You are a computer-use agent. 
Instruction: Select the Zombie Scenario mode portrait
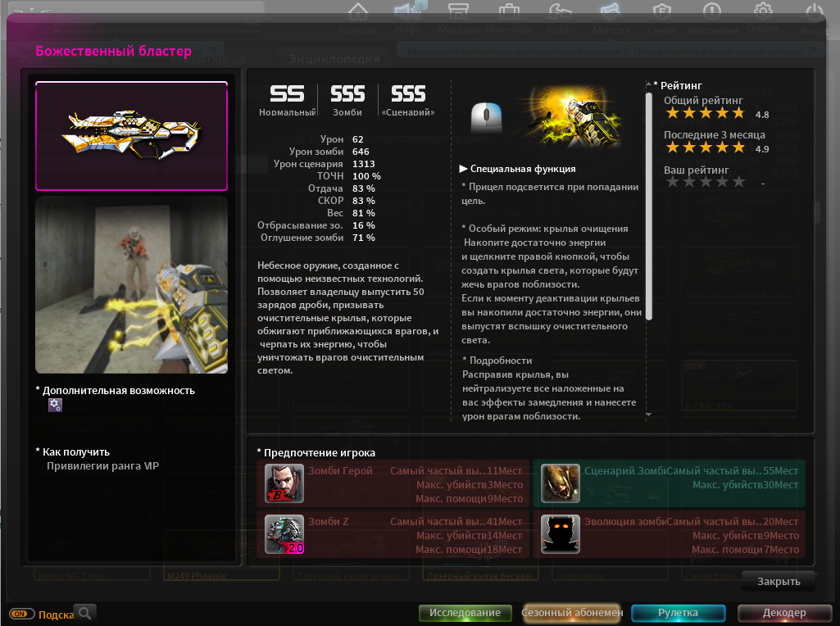point(561,483)
